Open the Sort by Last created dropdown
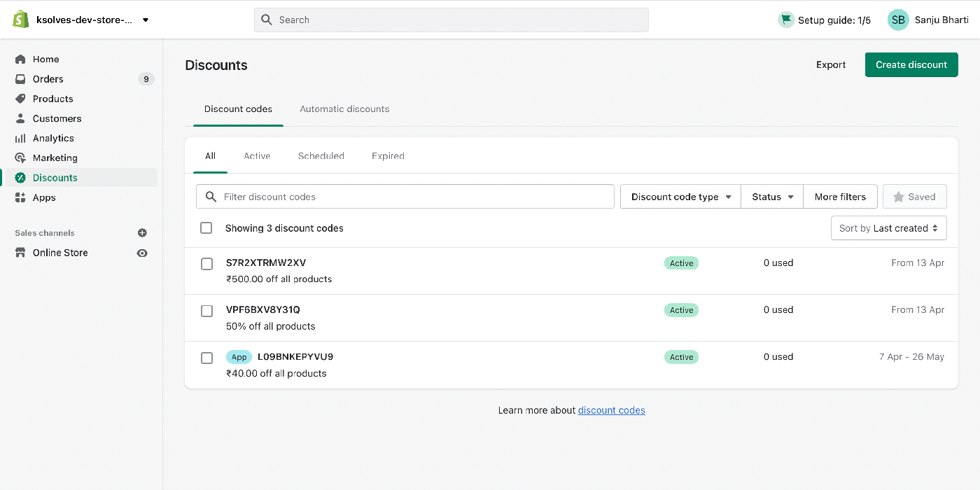 coord(889,228)
